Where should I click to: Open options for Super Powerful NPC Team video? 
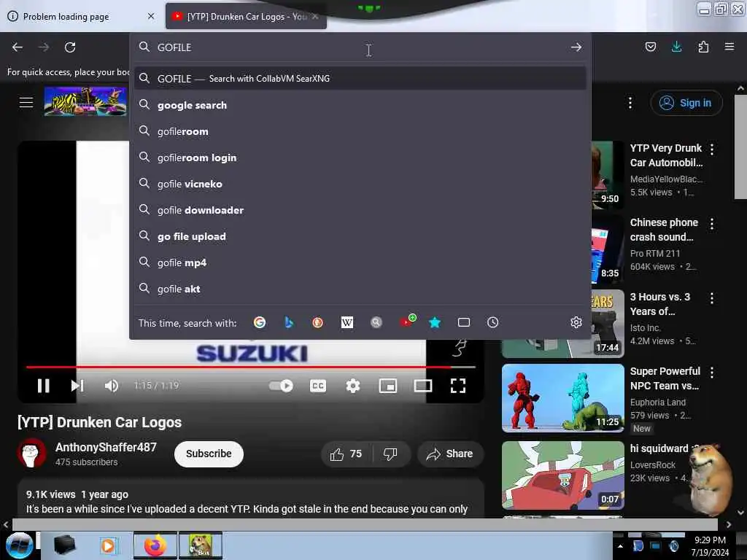(712, 373)
